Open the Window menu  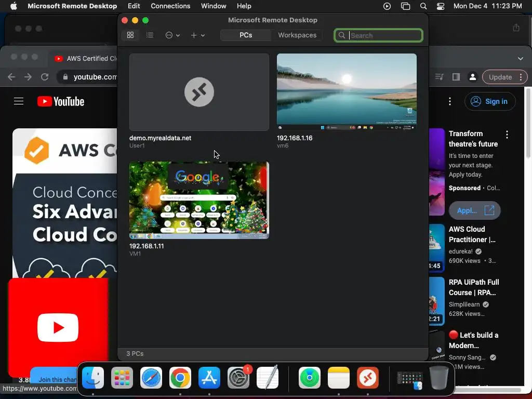point(214,6)
